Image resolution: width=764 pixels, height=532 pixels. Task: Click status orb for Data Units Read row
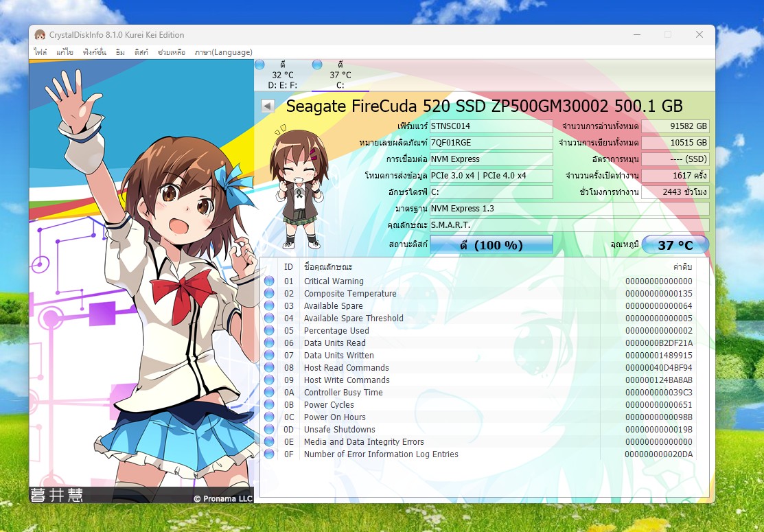pos(269,343)
